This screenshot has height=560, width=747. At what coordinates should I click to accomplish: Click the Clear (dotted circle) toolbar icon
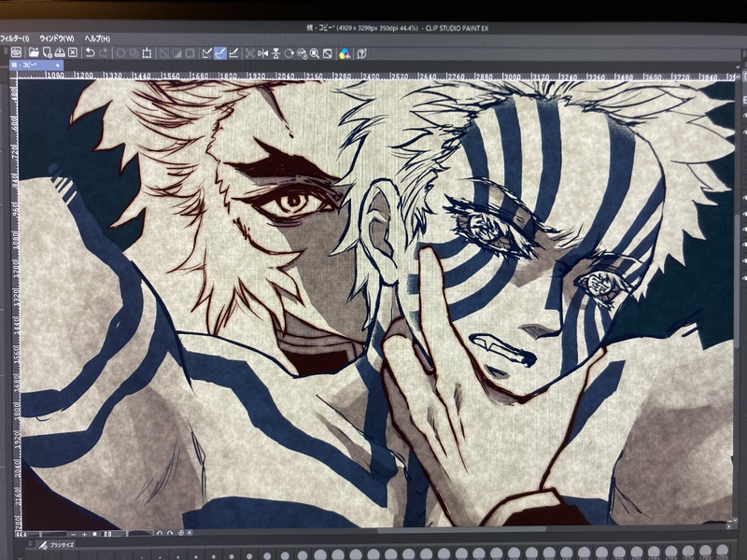pos(120,53)
